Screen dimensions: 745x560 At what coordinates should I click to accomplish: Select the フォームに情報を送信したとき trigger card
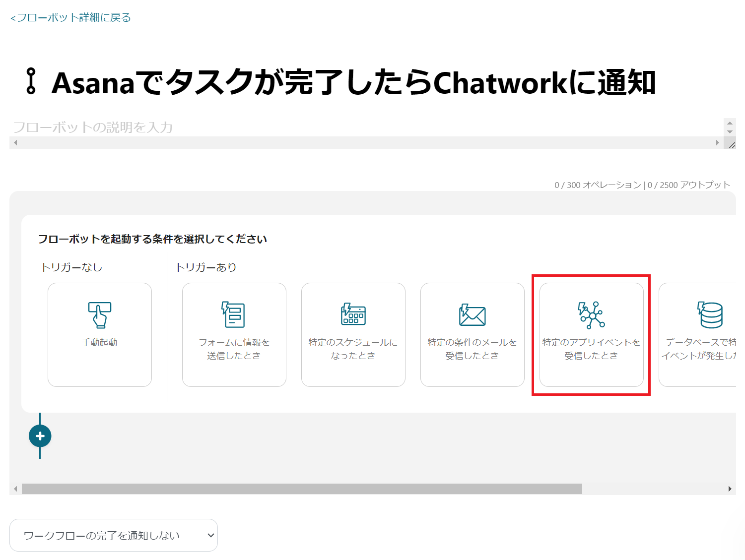click(234, 335)
